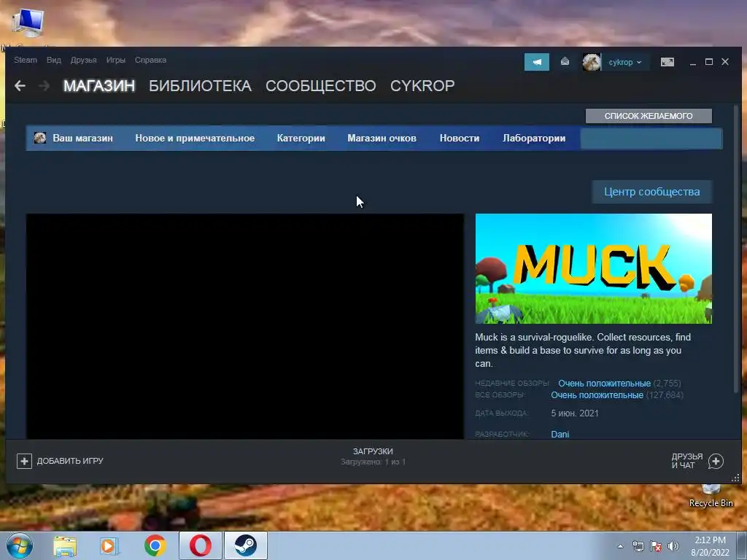The height and width of the screenshot is (560, 747).
Task: Open Новое и примечательное menu
Action: [195, 138]
